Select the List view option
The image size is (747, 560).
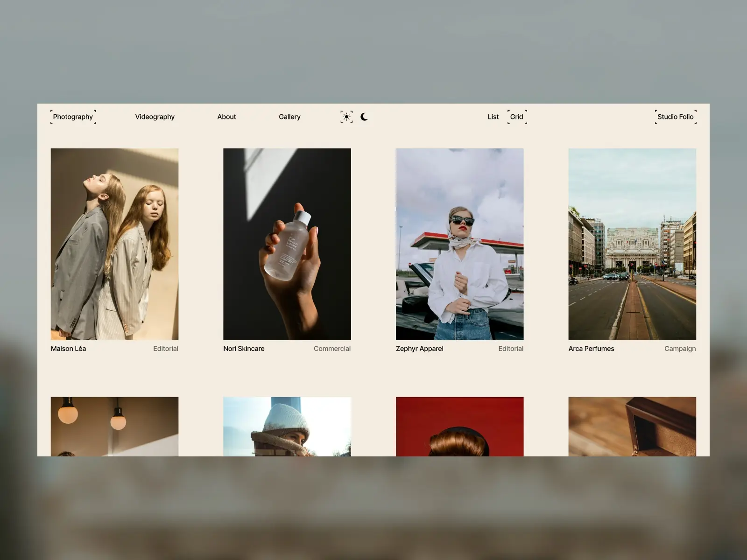click(493, 117)
